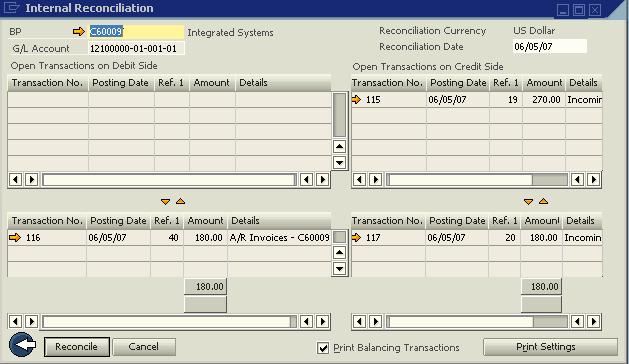Open transaction 115 via its link arrow
The width and height of the screenshot is (629, 364).
(x=356, y=99)
